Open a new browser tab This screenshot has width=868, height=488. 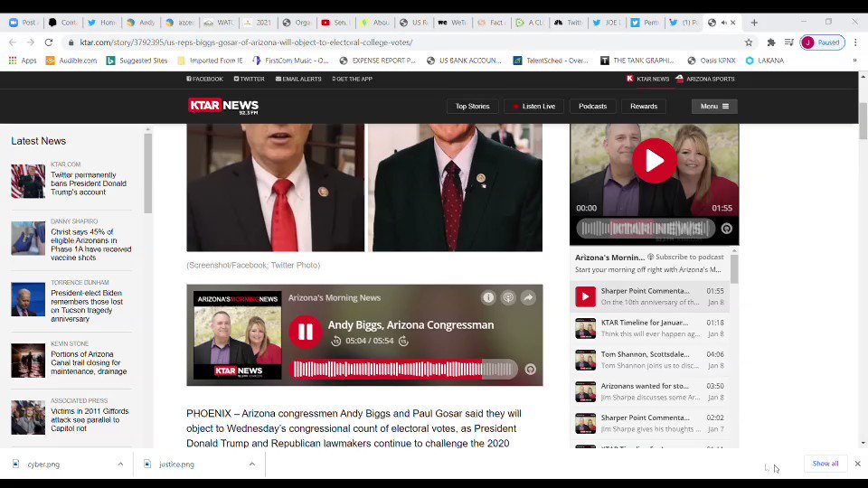pyautogui.click(x=754, y=23)
